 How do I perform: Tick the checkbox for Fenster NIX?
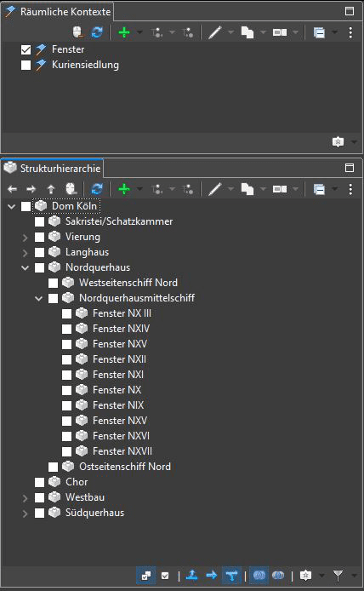coord(66,405)
